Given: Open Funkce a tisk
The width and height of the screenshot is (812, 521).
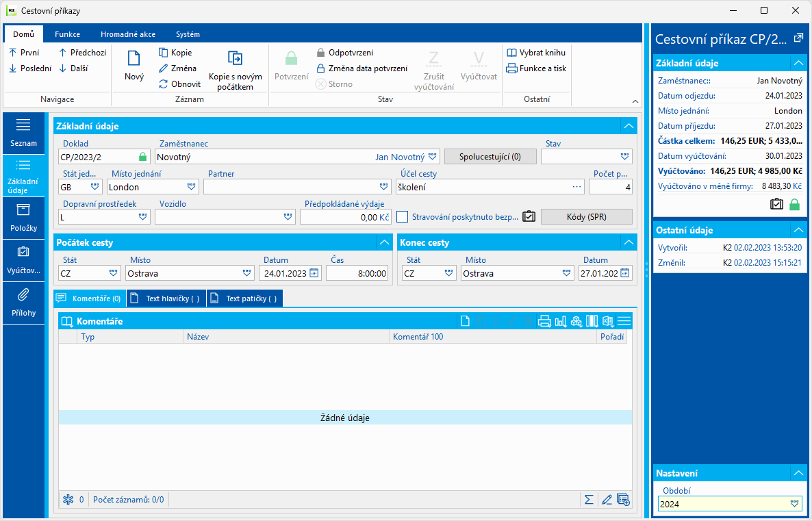Looking at the screenshot, I should 537,68.
